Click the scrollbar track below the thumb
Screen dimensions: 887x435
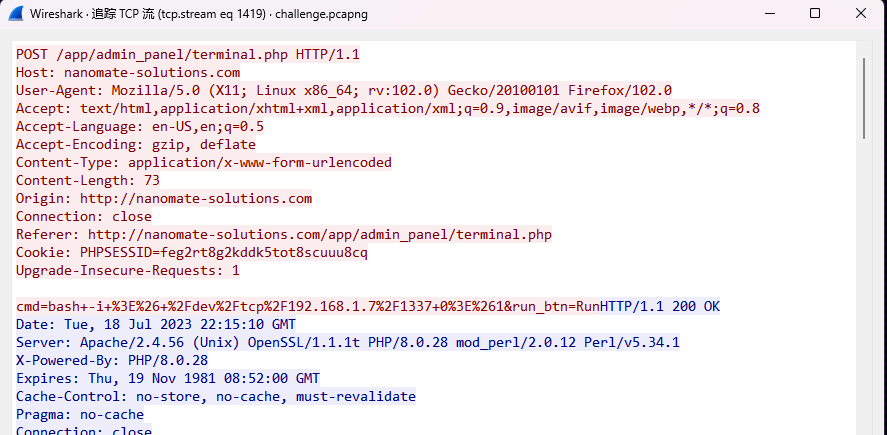tap(864, 283)
